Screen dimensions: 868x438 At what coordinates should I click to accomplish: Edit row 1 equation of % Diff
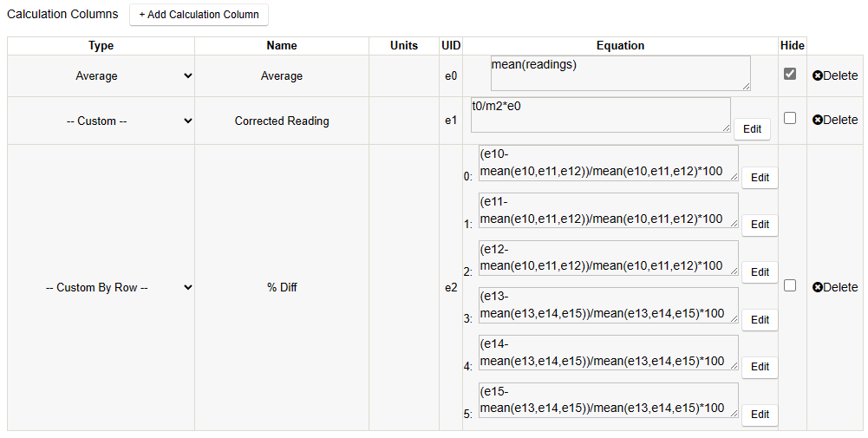coord(760,225)
